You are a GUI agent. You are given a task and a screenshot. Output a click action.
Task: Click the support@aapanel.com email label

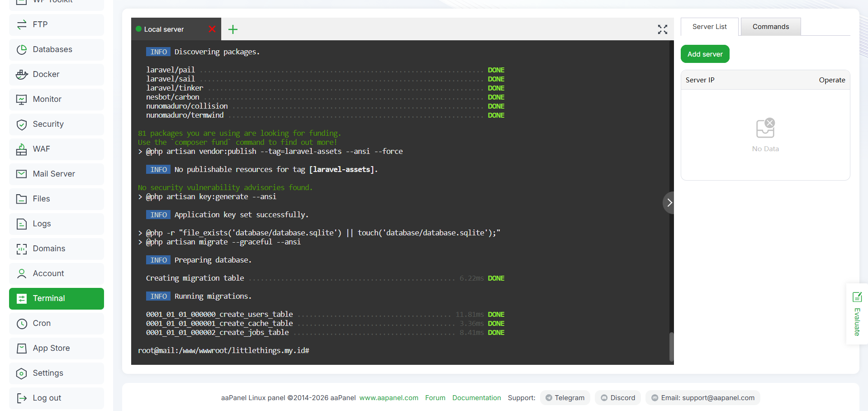(707, 398)
